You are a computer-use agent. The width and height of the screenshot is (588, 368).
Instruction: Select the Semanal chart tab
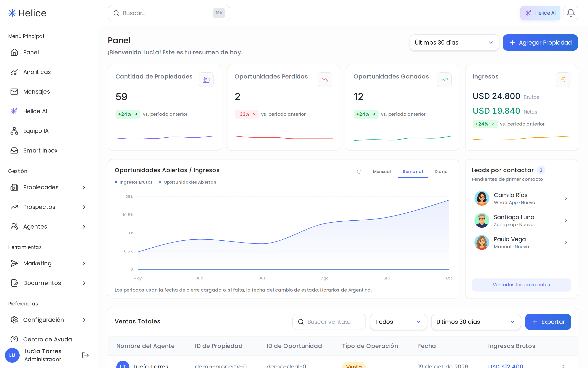[x=413, y=172]
